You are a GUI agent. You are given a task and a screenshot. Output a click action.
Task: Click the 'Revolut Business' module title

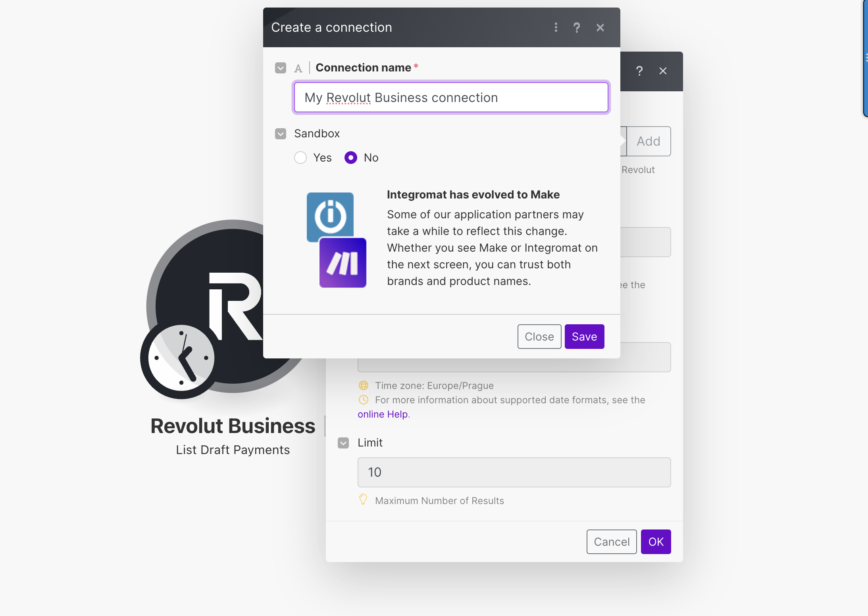[233, 426]
